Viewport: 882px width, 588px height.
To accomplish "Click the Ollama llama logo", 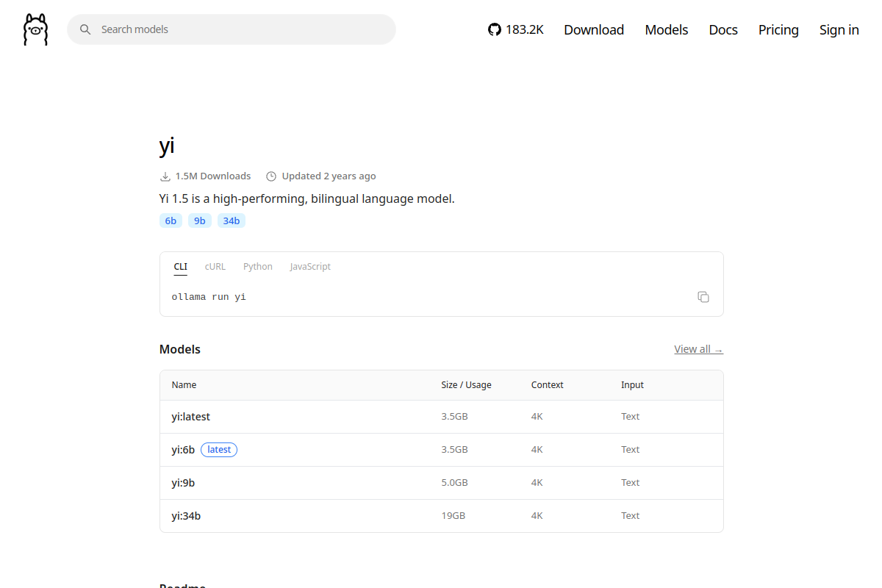I will (x=35, y=29).
